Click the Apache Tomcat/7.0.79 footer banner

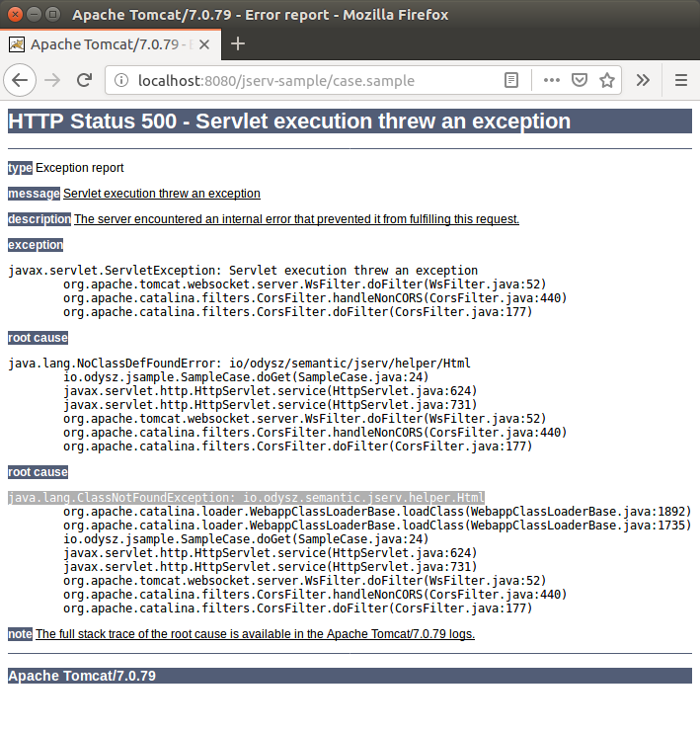pyautogui.click(x=350, y=676)
